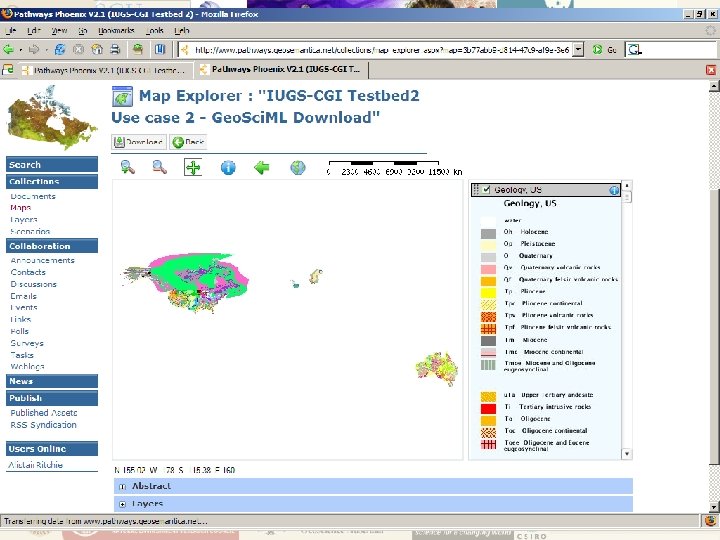Viewport: 720px width, 540px height.
Task: Open the Scenarios link
Action: click(30, 231)
